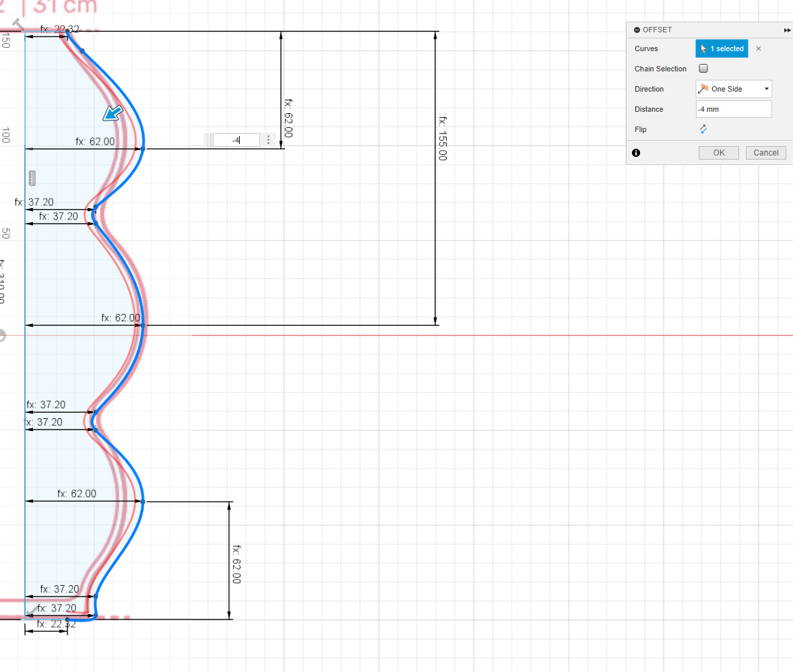
Task: Clear the curve selection with X icon
Action: [x=759, y=48]
